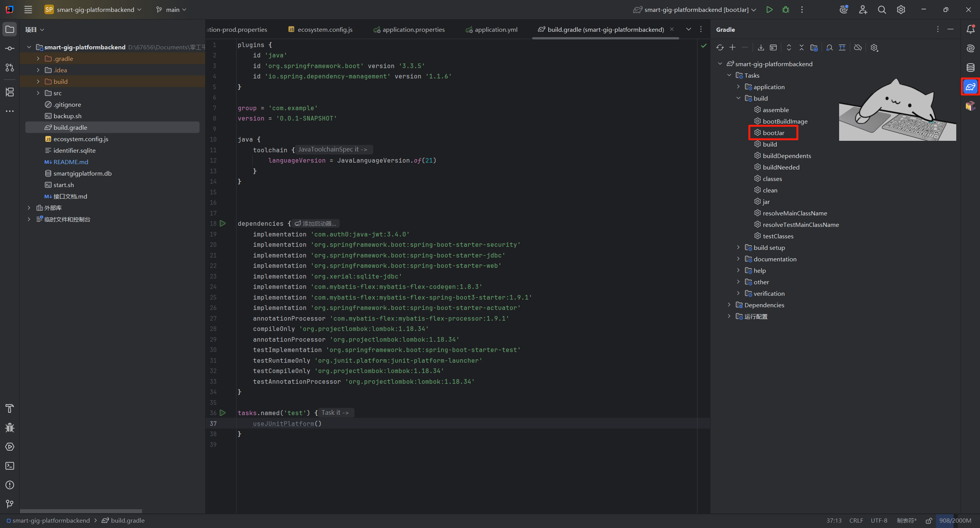980x528 pixels.
Task: Toggle Group Modules in Gradle toolbar
Action: tap(814, 47)
